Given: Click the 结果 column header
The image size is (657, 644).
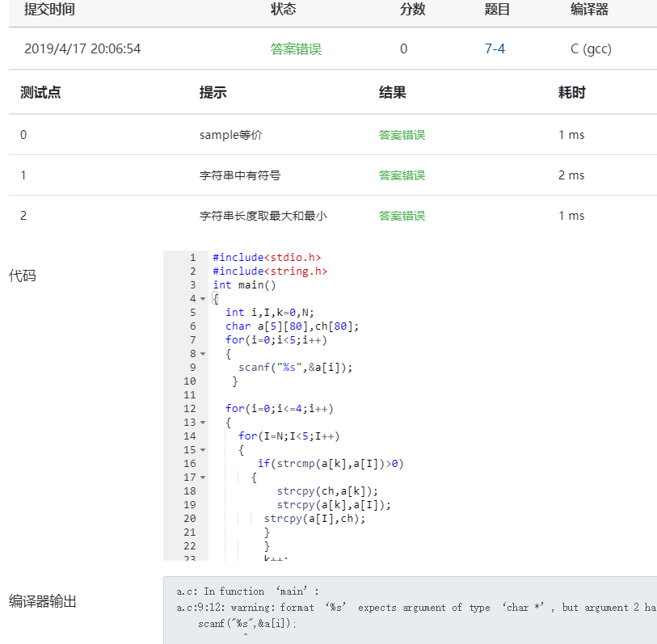Looking at the screenshot, I should click(x=393, y=92).
